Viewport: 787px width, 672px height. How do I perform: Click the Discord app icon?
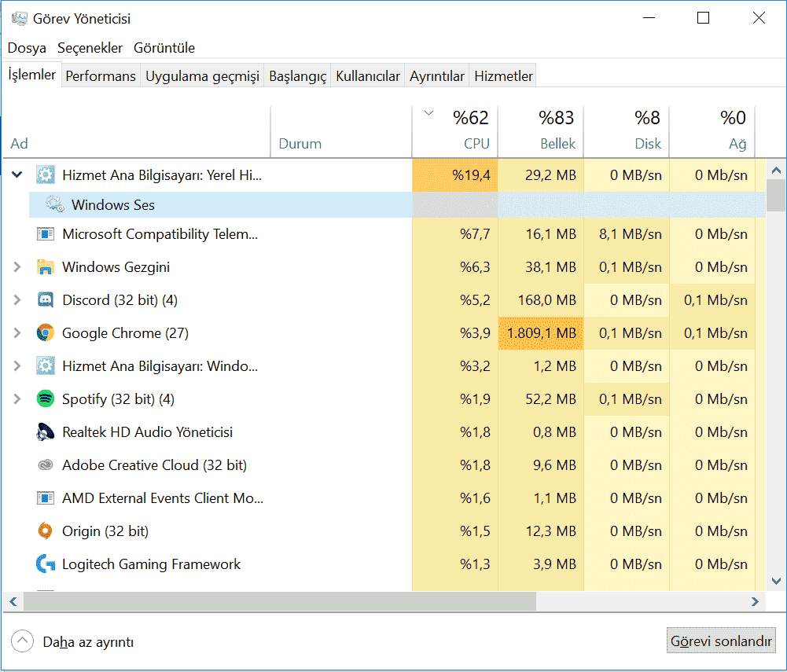tap(45, 300)
